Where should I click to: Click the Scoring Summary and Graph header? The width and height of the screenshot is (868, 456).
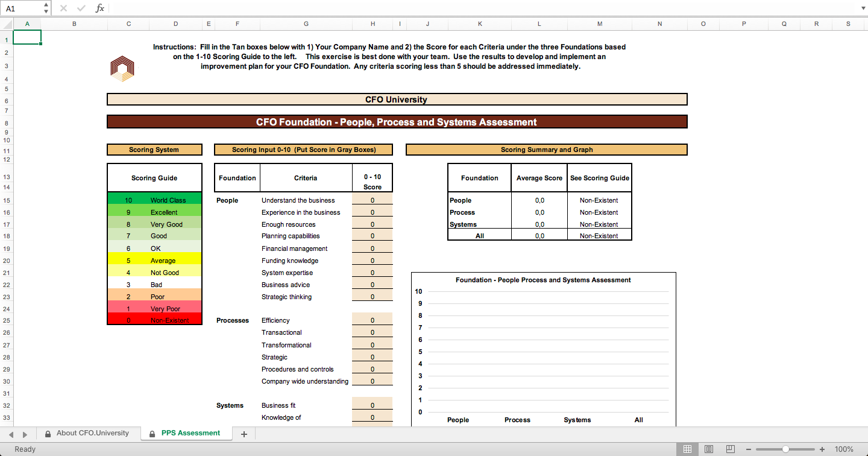(x=547, y=150)
